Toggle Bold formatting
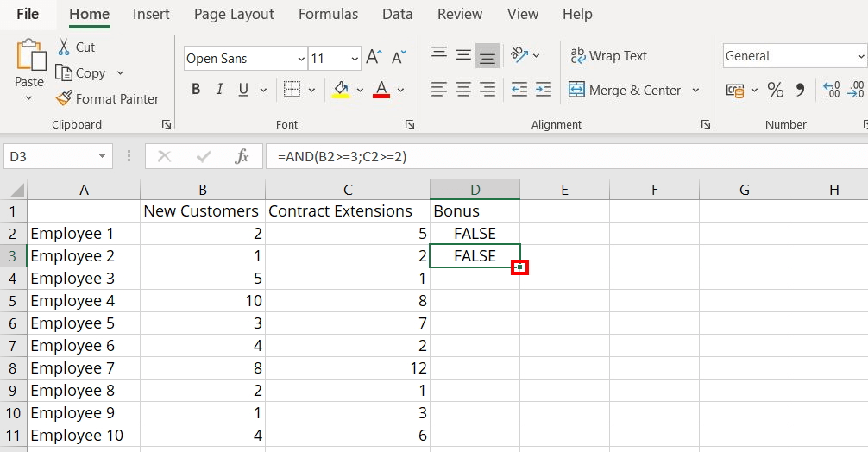The width and height of the screenshot is (868, 452). click(x=195, y=89)
